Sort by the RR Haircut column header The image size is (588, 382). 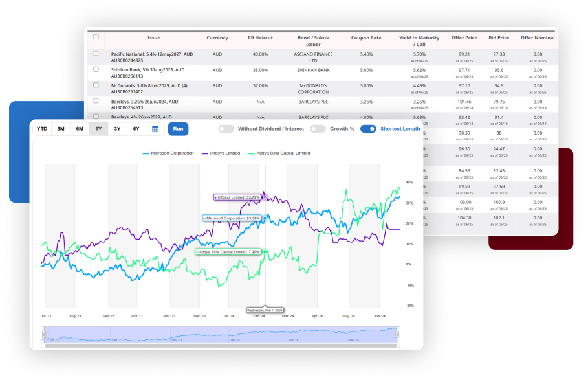[260, 38]
